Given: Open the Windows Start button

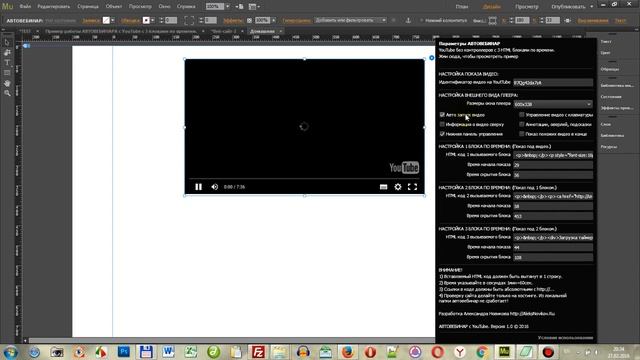Looking at the screenshot, I should click(x=11, y=352).
